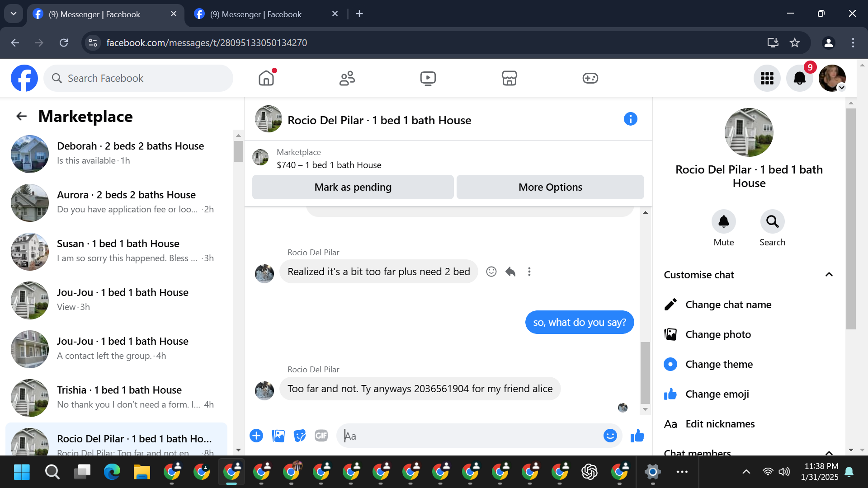The height and width of the screenshot is (488, 868).
Task: Select Change theme
Action: [x=749, y=364]
